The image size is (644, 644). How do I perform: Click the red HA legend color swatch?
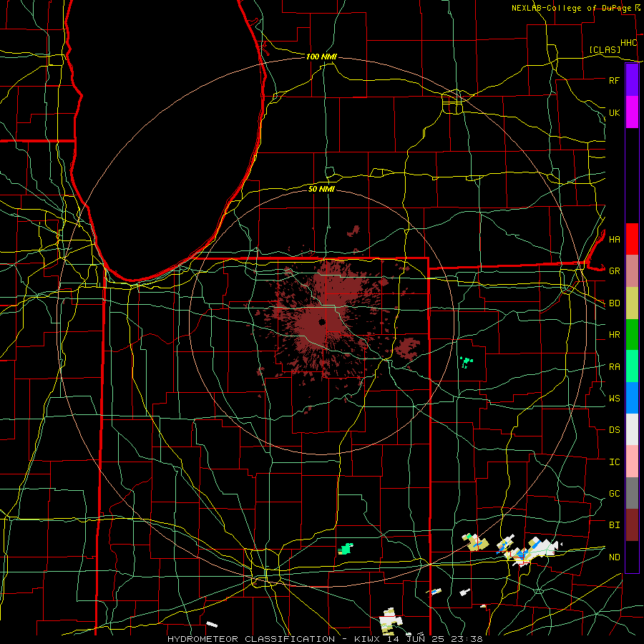[x=632, y=239]
